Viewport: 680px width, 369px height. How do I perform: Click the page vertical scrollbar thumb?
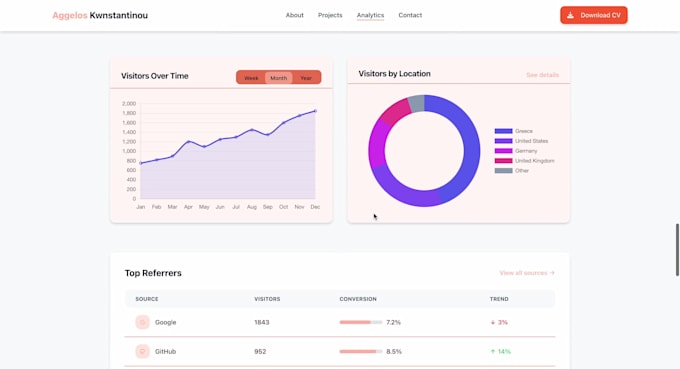pos(677,249)
